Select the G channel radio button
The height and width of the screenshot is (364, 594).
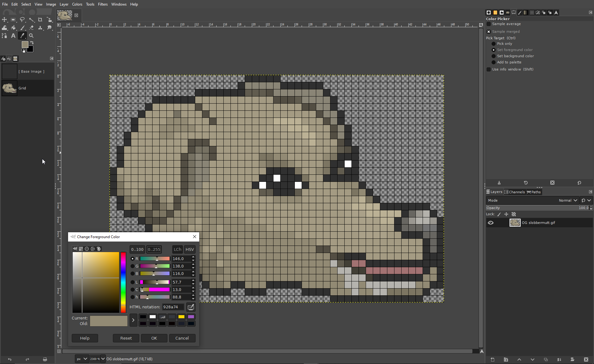[132, 266]
